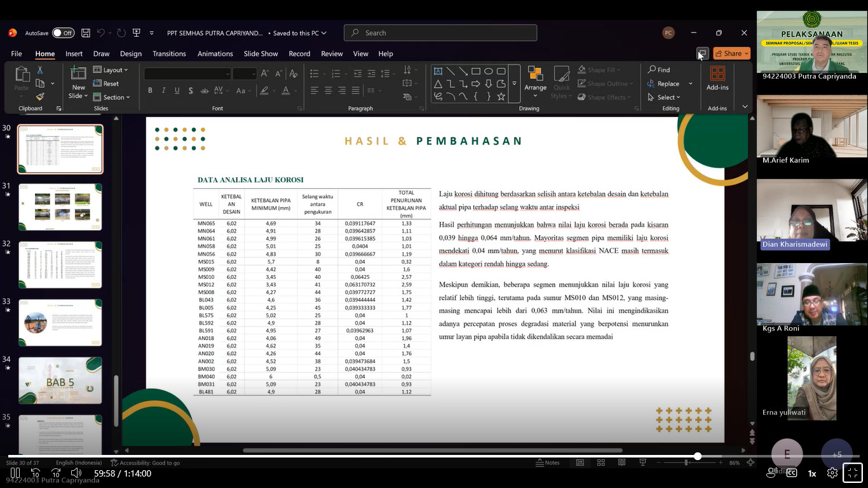Viewport: 868px width, 488px height.
Task: Click Replace in the Editing group
Action: coord(668,84)
